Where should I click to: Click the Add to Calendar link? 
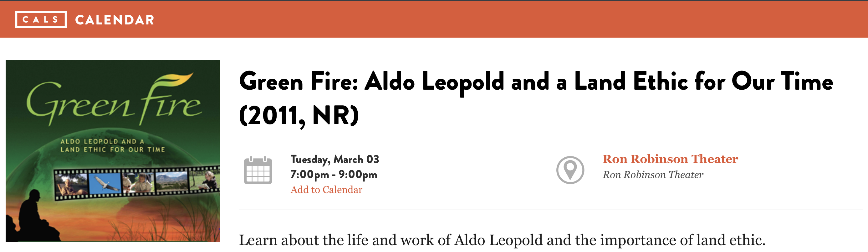click(326, 190)
